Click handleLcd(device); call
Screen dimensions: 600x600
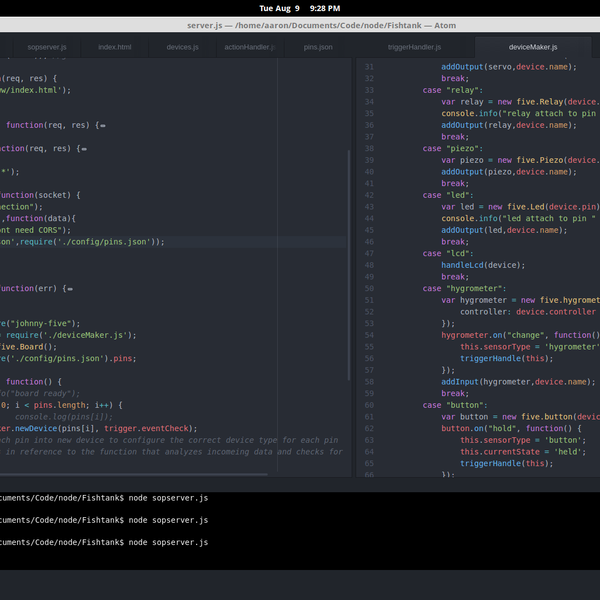483,265
